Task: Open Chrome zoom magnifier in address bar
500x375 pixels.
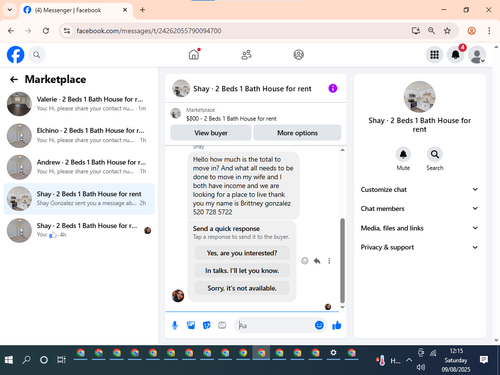Action: 431,31
